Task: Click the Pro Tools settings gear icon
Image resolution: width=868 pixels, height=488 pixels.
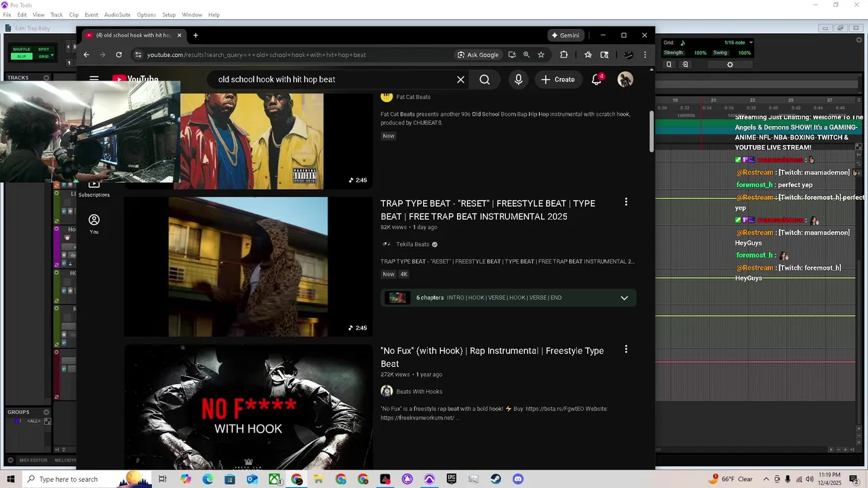Action: pyautogui.click(x=730, y=64)
